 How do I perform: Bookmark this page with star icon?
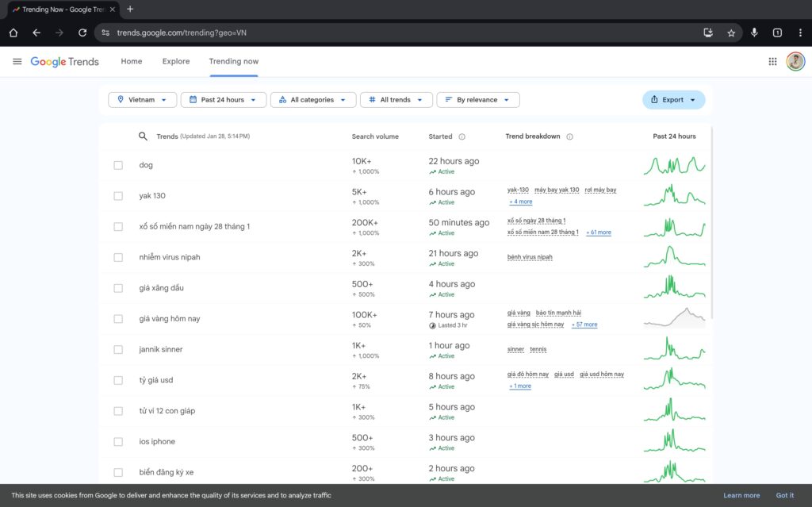tap(731, 33)
